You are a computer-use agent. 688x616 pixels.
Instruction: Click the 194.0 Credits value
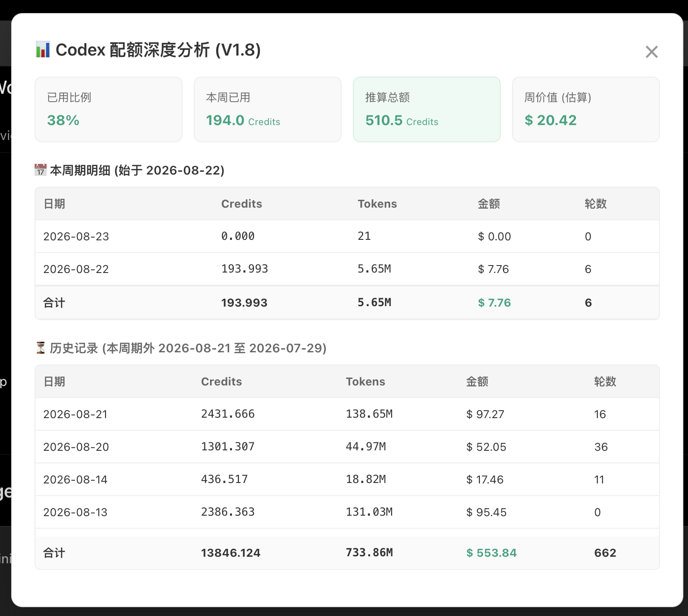(243, 120)
